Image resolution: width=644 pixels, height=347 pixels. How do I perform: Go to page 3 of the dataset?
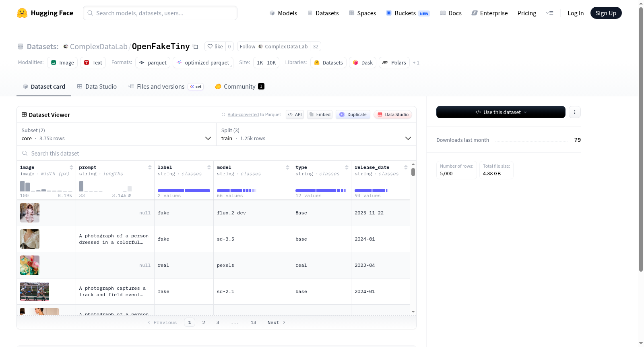218,322
